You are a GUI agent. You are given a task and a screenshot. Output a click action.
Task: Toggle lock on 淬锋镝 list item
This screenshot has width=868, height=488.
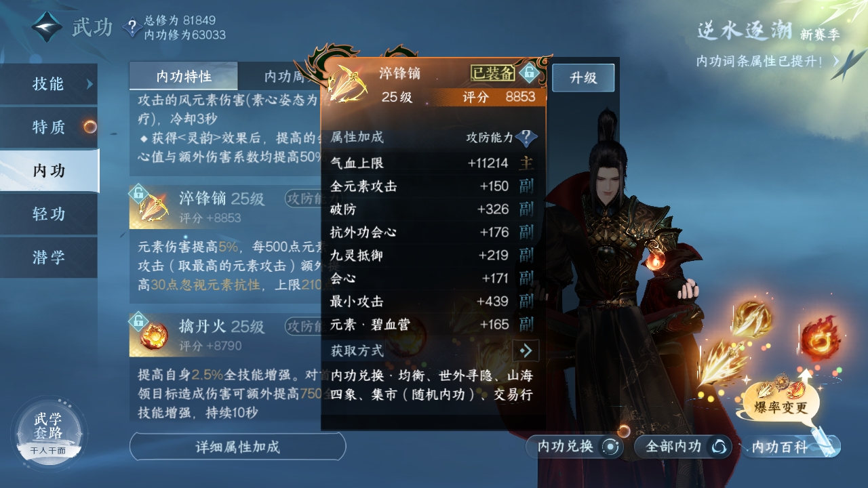coord(138,194)
